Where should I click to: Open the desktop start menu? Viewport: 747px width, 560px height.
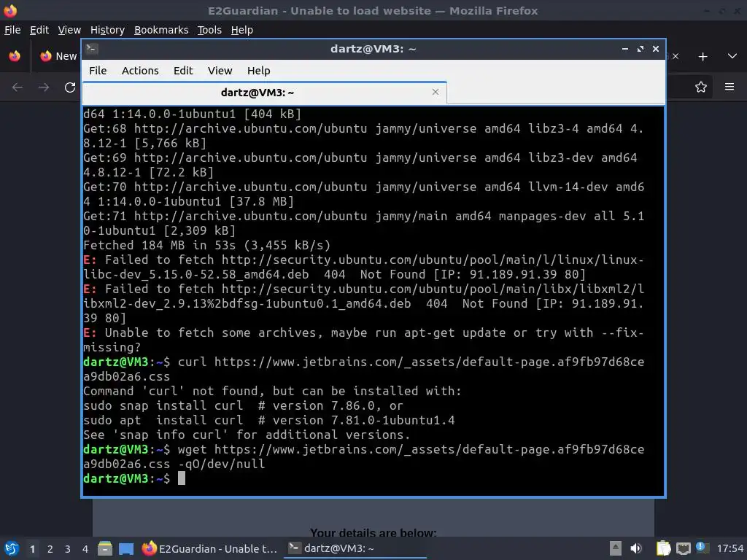pos(12,548)
